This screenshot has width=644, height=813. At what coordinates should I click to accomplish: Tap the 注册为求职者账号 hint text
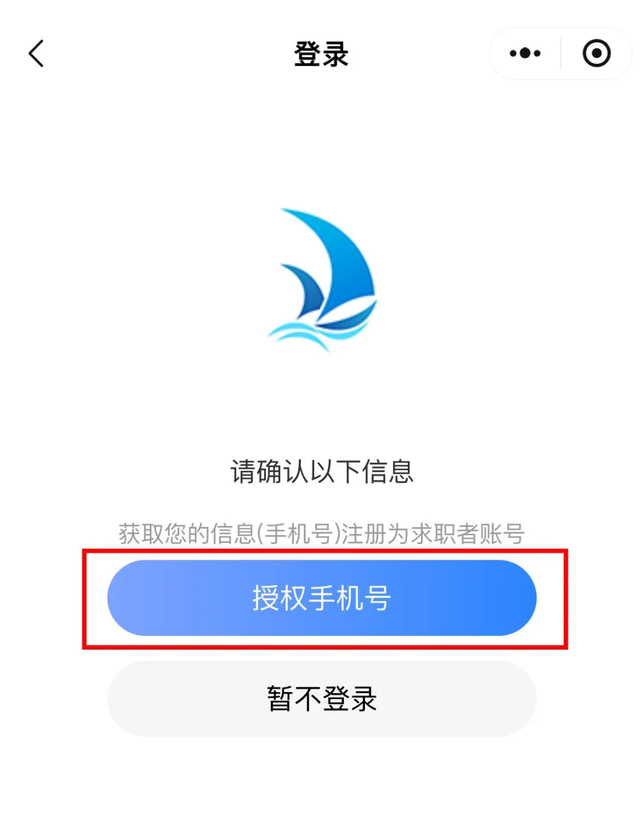coord(433,533)
